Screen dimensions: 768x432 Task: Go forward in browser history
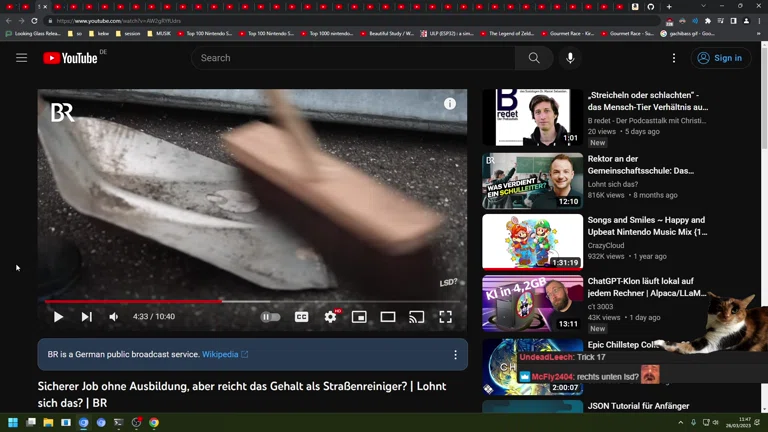[21, 21]
